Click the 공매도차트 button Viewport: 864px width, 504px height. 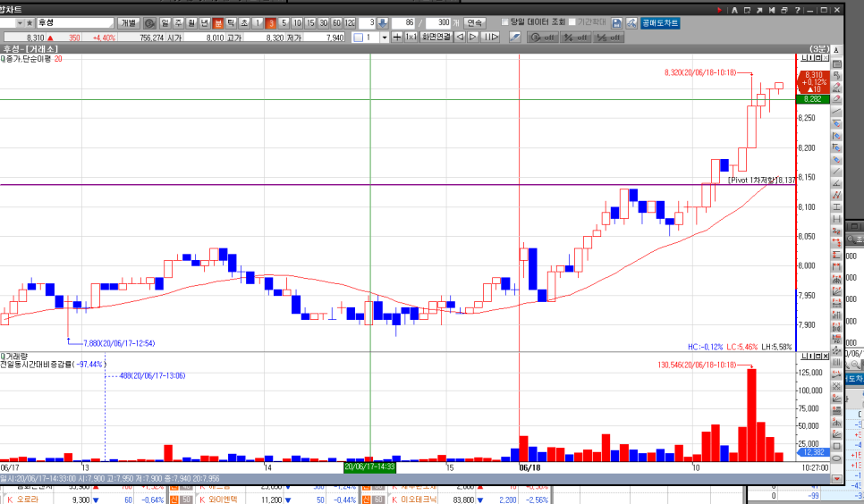click(x=660, y=22)
